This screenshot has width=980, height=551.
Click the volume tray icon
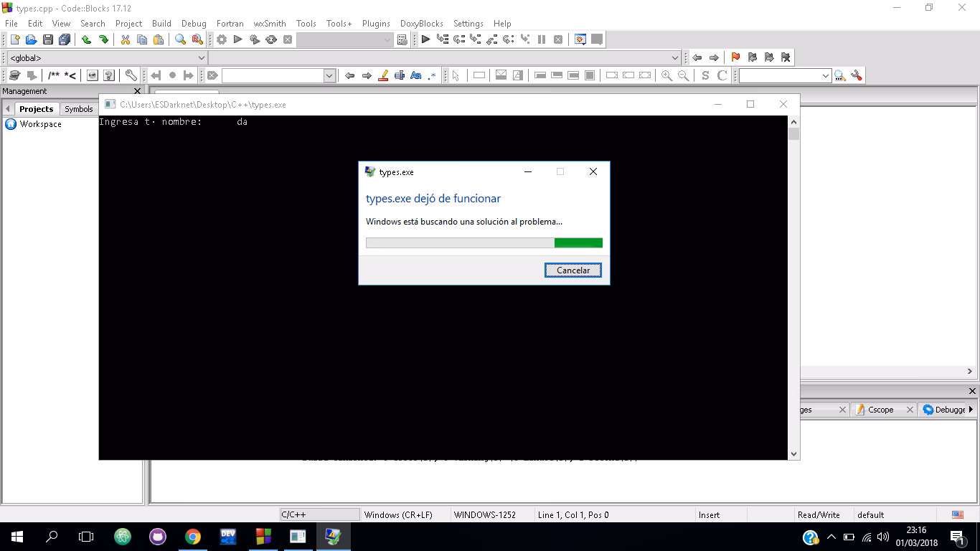click(883, 537)
